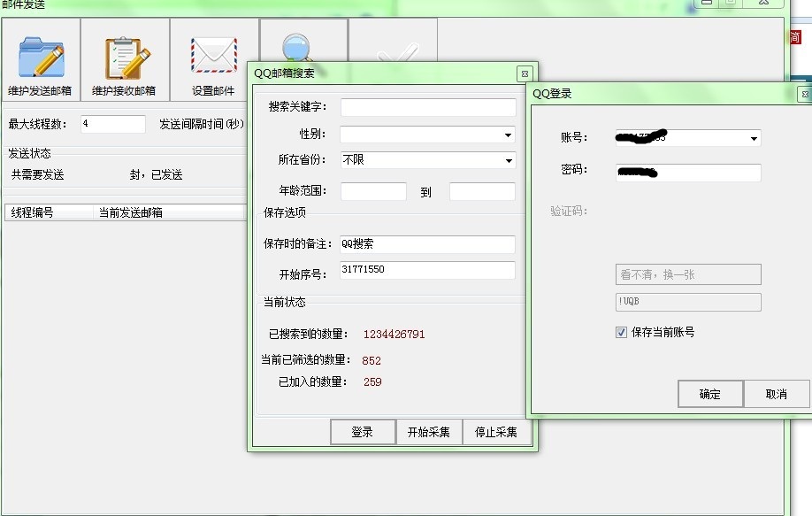Click the checkmark toolbar icon

(398, 53)
